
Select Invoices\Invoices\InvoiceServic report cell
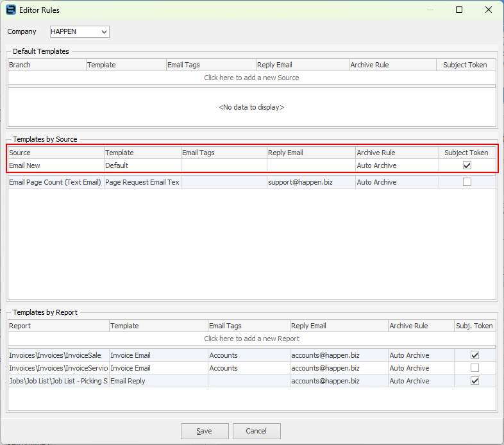(59, 368)
